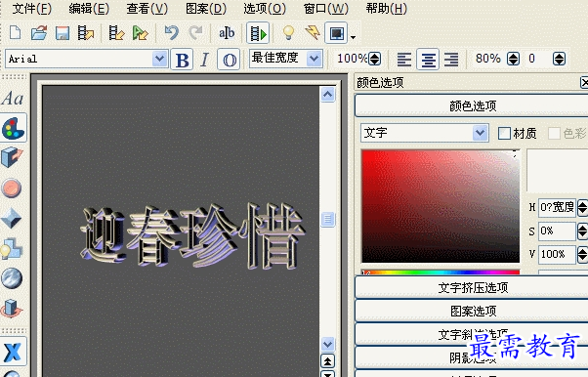Click the canvas scrollbar down arrow
588x377 pixels.
(x=328, y=344)
